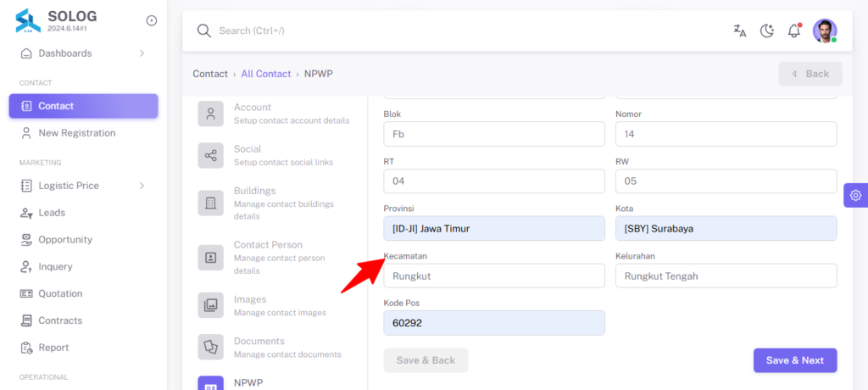Open the Buildings step icon
Image resolution: width=868 pixels, height=390 pixels.
pos(211,203)
